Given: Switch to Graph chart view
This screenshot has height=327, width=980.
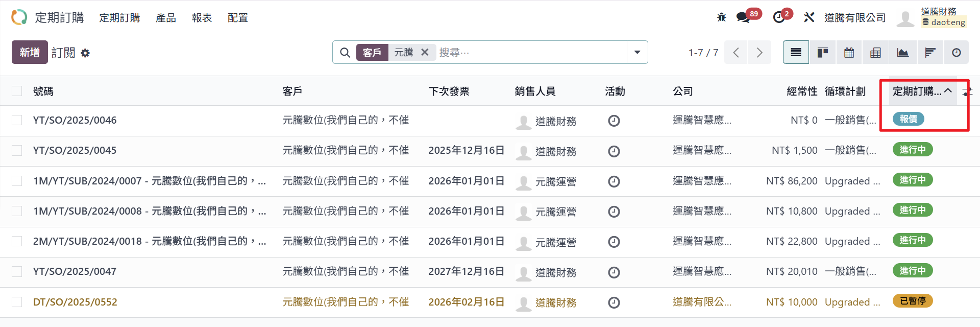Looking at the screenshot, I should [x=902, y=53].
